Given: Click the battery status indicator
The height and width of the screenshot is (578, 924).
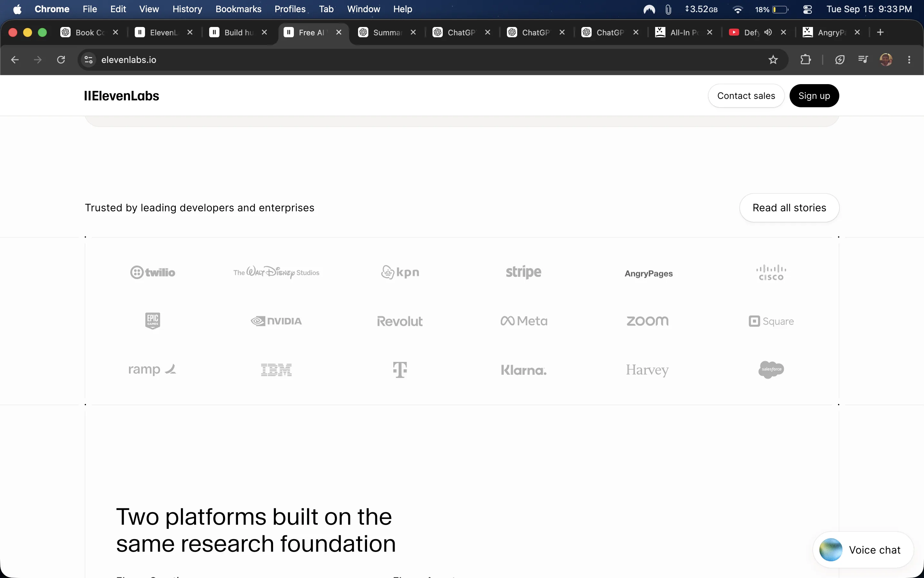Looking at the screenshot, I should pyautogui.click(x=771, y=9).
